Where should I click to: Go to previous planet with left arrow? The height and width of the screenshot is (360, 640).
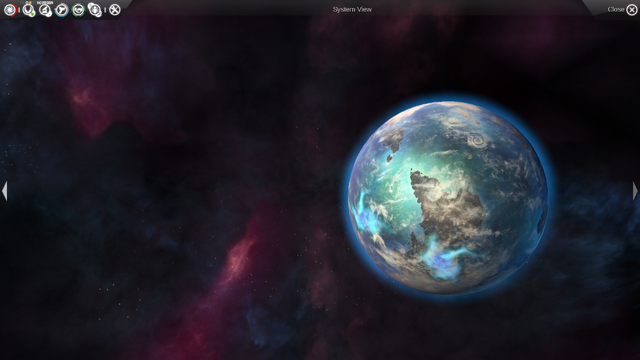click(5, 191)
